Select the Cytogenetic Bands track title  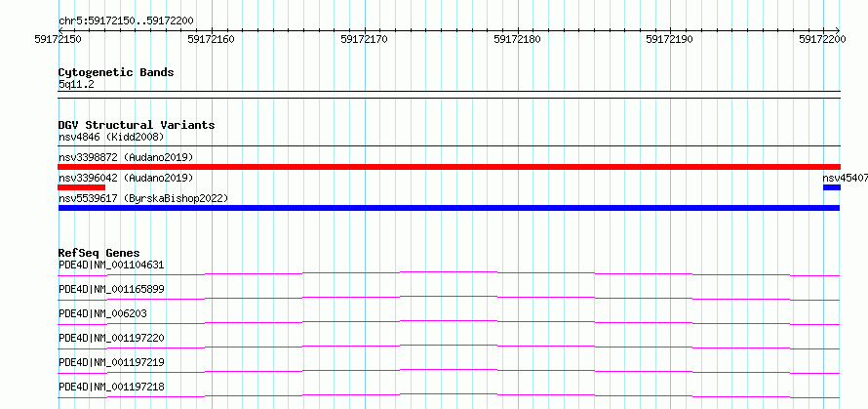pos(116,72)
